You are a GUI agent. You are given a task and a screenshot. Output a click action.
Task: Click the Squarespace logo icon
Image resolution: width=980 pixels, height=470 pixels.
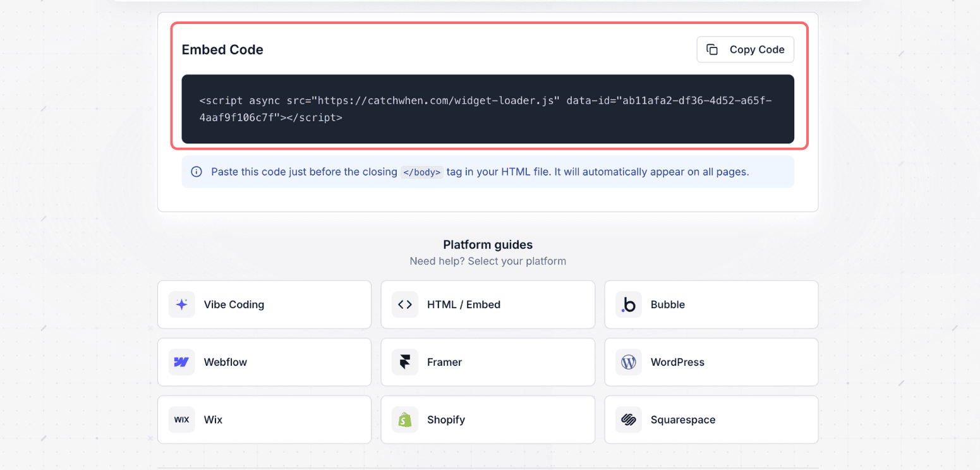[x=629, y=419]
